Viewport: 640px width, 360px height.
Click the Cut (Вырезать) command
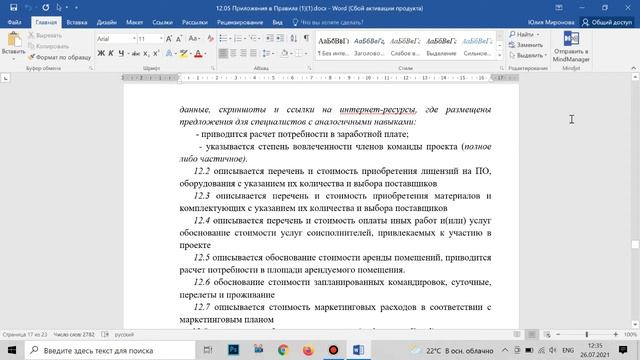pyautogui.click(x=45, y=36)
